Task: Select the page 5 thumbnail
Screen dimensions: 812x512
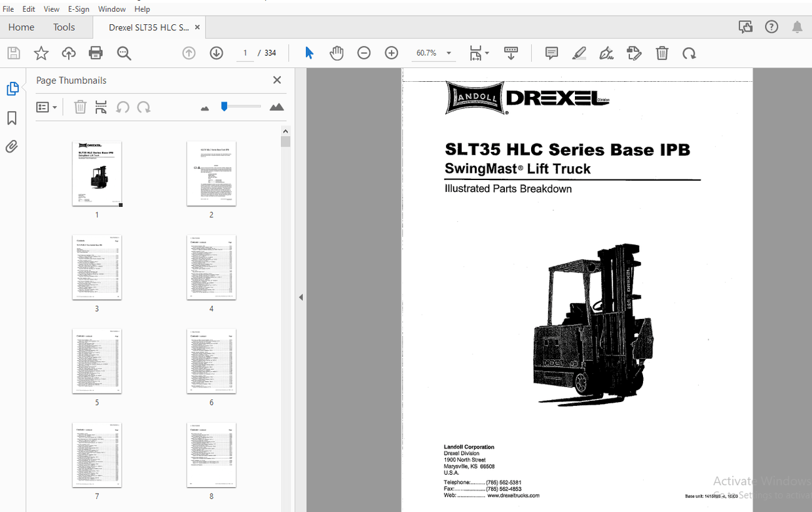Action: (x=97, y=361)
